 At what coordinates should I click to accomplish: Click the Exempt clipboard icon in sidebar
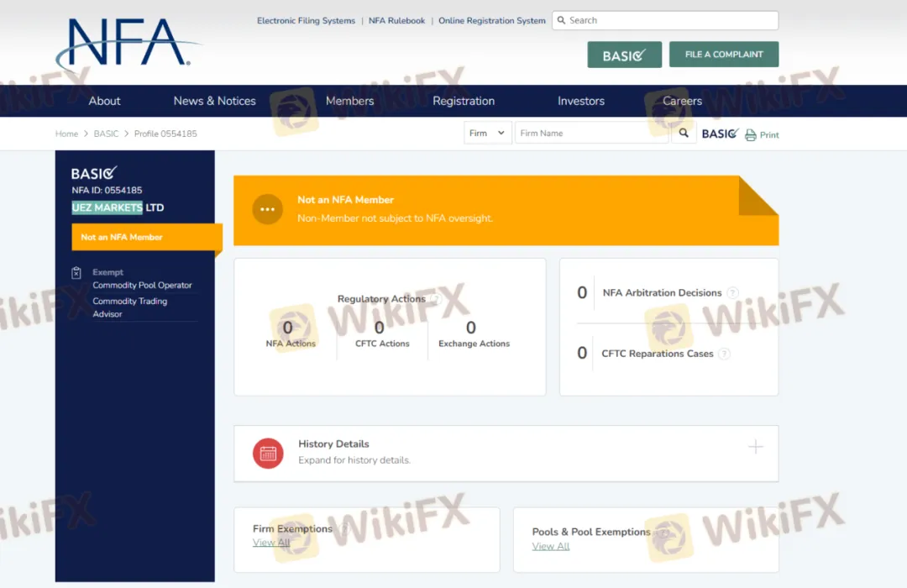[76, 273]
